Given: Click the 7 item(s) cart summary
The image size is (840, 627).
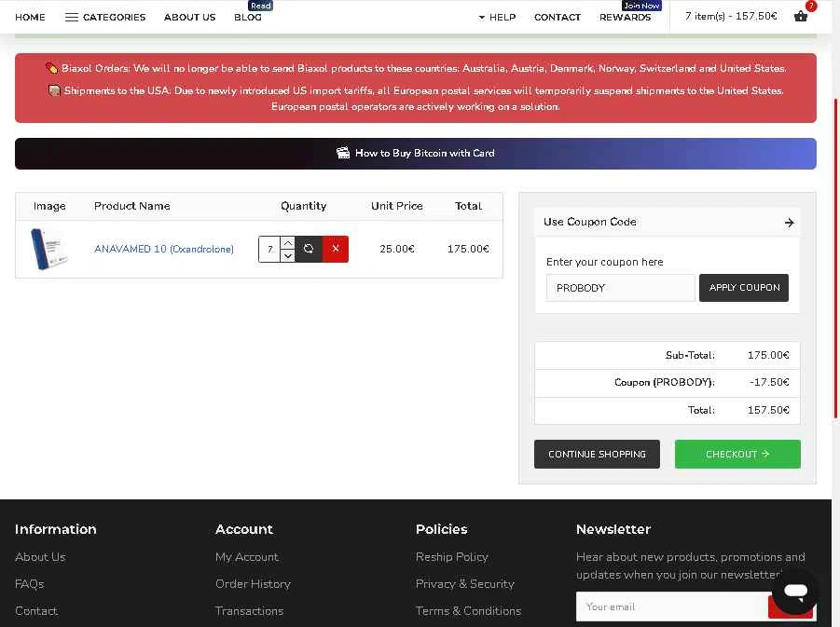Looking at the screenshot, I should click(x=731, y=16).
